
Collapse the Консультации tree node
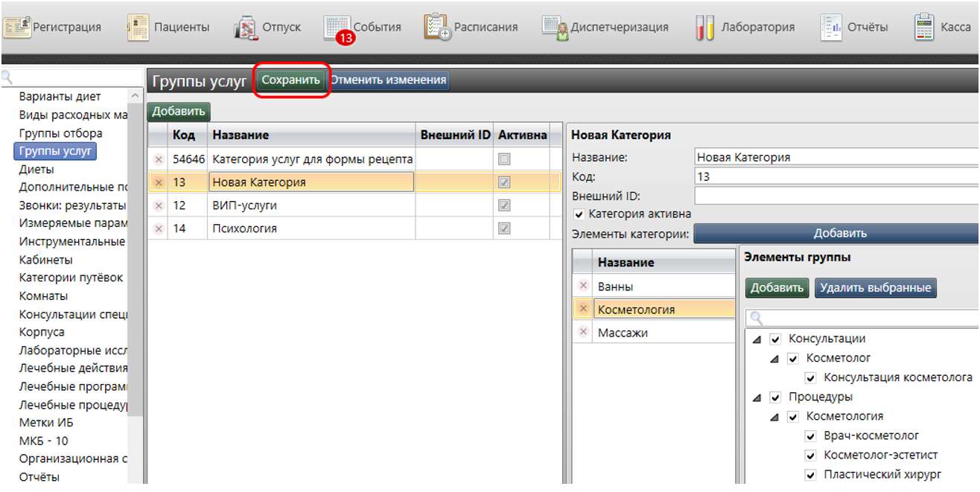[757, 339]
